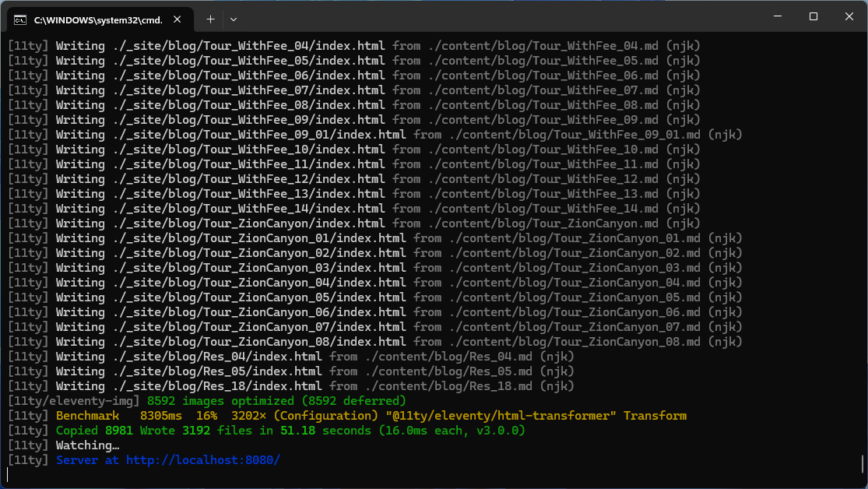
Task: Click the blinking cursor on the last line
Action: pyautogui.click(x=8, y=475)
